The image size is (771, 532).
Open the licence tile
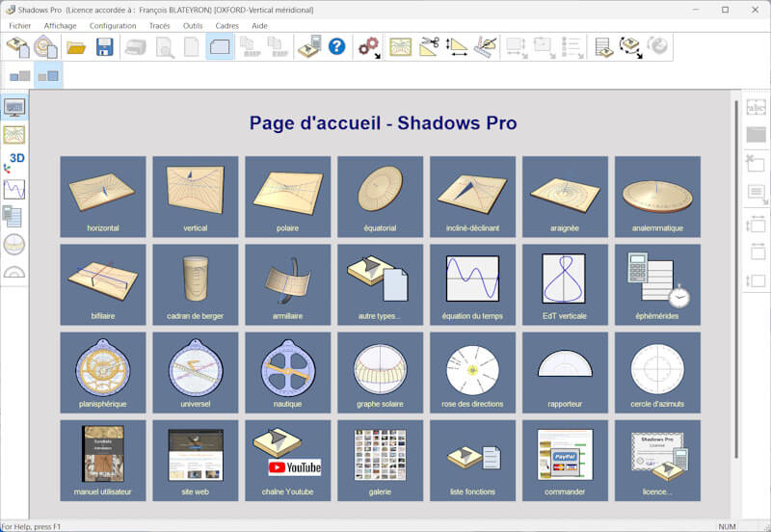657,461
